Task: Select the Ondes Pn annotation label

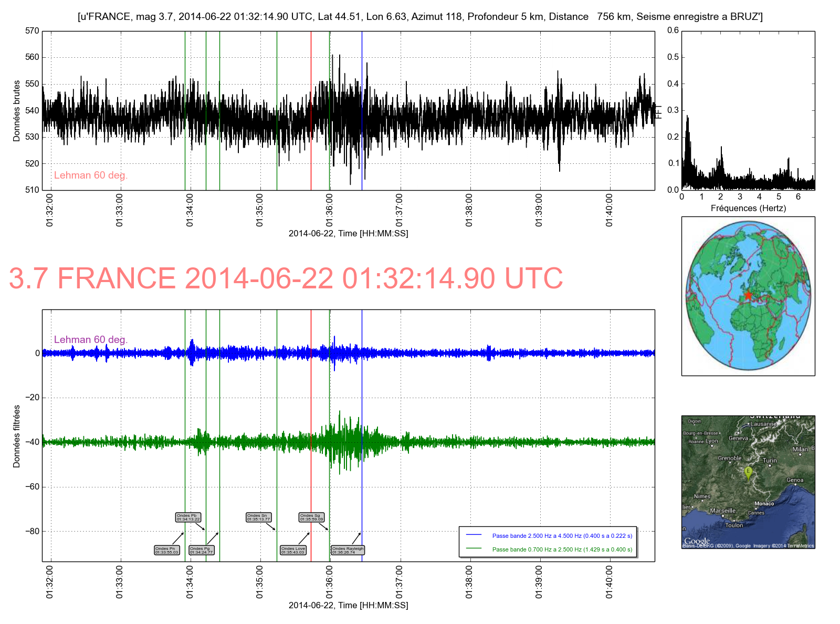Action: (166, 550)
